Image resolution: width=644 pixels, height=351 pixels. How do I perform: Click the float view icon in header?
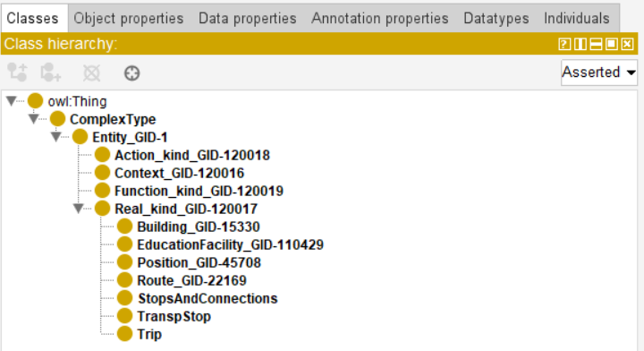612,44
